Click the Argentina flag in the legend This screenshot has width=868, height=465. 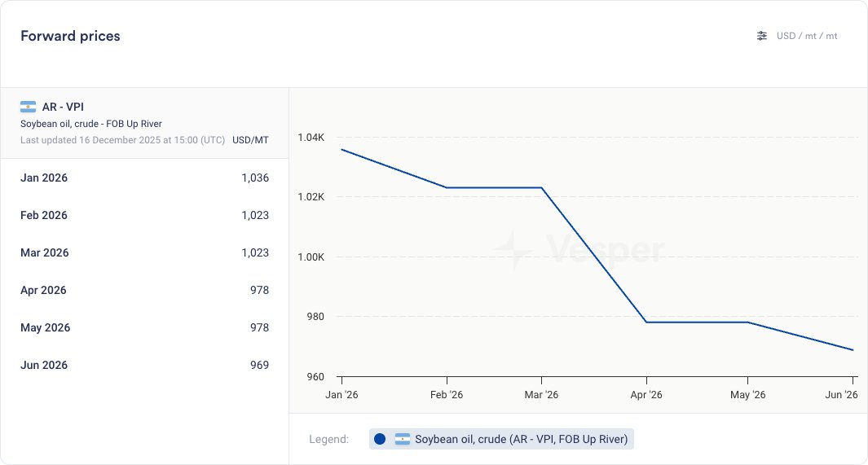pos(403,440)
